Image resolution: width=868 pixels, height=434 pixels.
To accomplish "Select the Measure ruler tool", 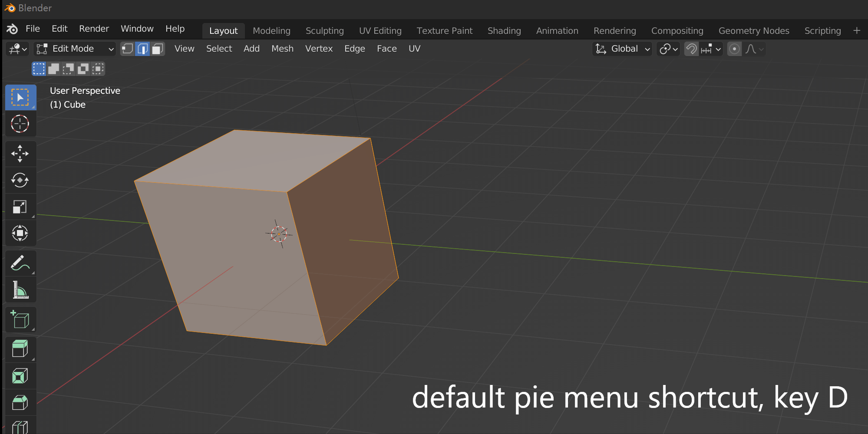I will coord(20,289).
